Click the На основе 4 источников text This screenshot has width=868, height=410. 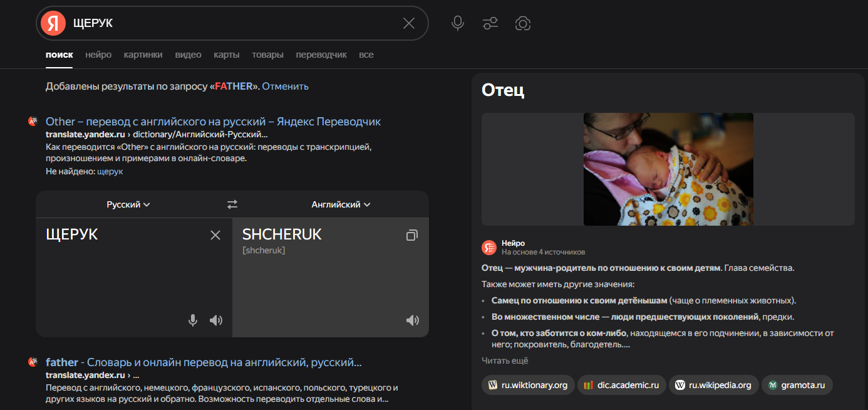pyautogui.click(x=544, y=252)
